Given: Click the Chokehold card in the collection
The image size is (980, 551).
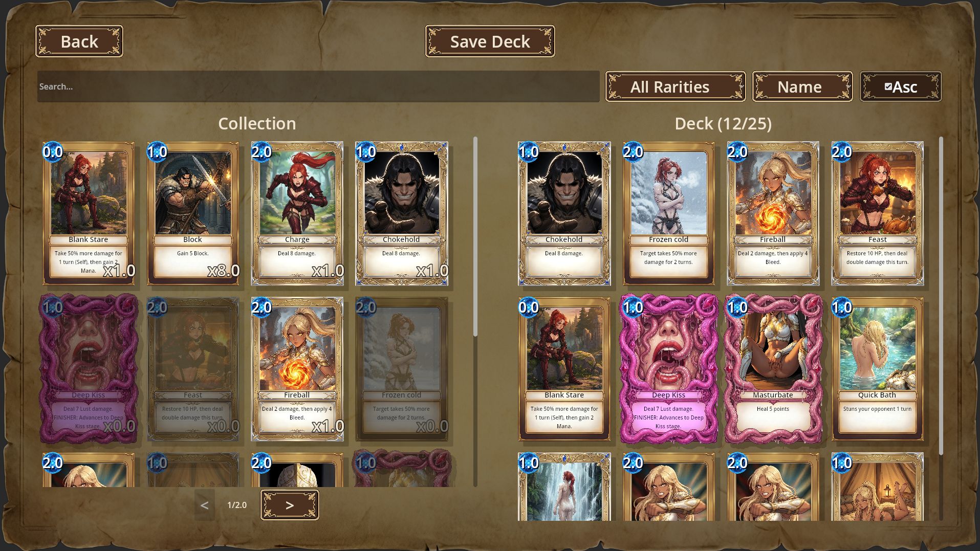Looking at the screenshot, I should (x=402, y=213).
